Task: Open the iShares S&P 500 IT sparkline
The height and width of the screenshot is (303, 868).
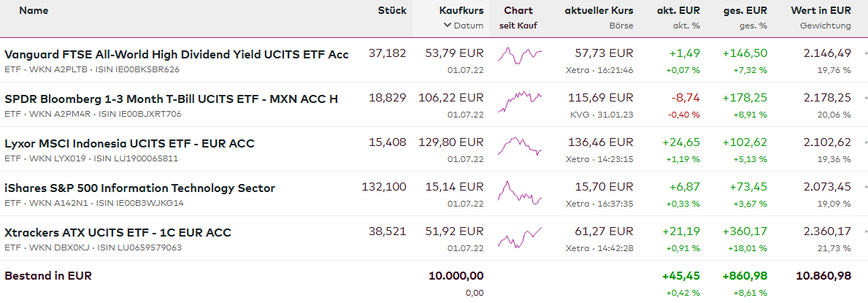Action: [520, 193]
